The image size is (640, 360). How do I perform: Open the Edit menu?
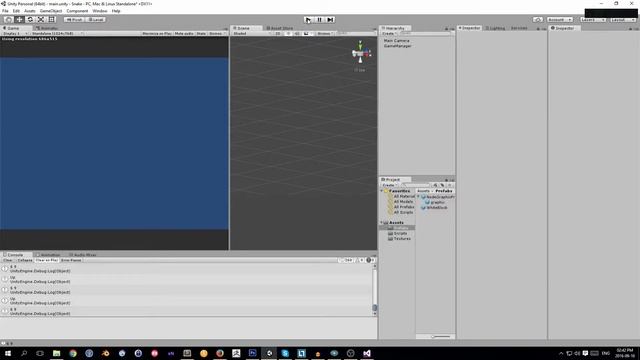16,11
